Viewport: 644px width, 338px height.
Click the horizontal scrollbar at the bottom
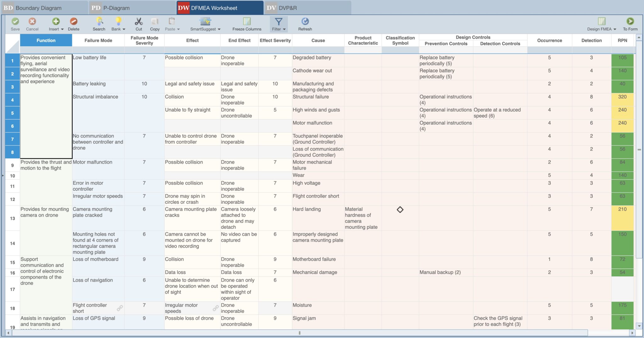coord(300,333)
